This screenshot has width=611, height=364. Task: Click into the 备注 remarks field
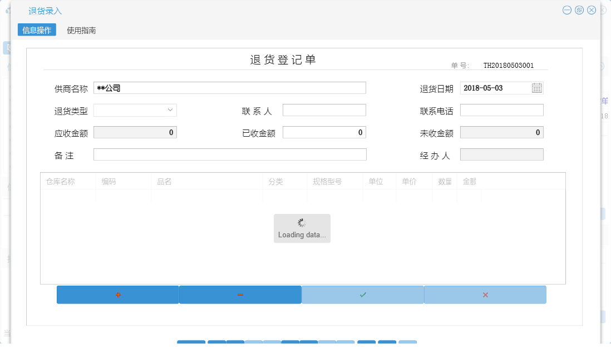tap(230, 154)
